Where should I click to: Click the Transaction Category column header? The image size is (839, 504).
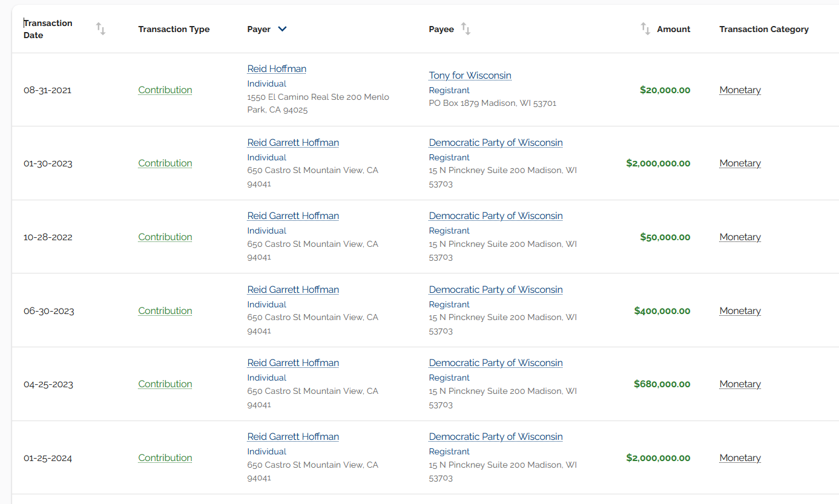point(763,29)
